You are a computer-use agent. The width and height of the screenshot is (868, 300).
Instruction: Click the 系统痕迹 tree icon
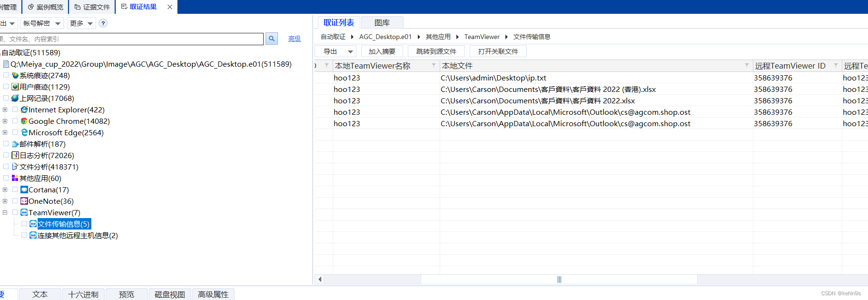pyautogui.click(x=15, y=75)
